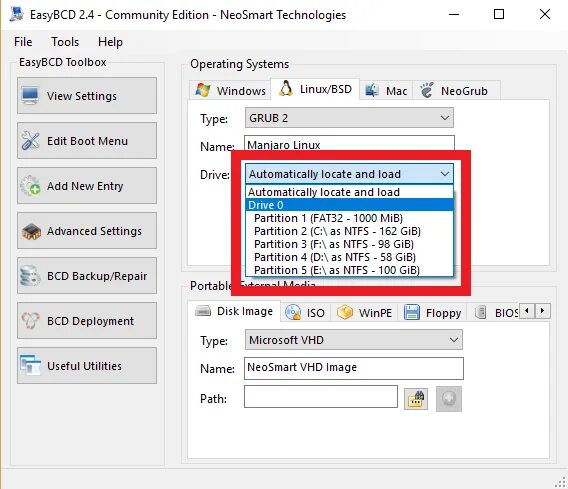Click the BCD Backup/Repair database icon
The height and width of the screenshot is (489, 568).
point(30,276)
